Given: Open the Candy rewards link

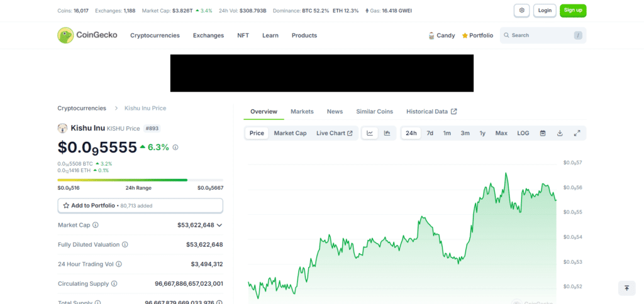Looking at the screenshot, I should 441,36.
